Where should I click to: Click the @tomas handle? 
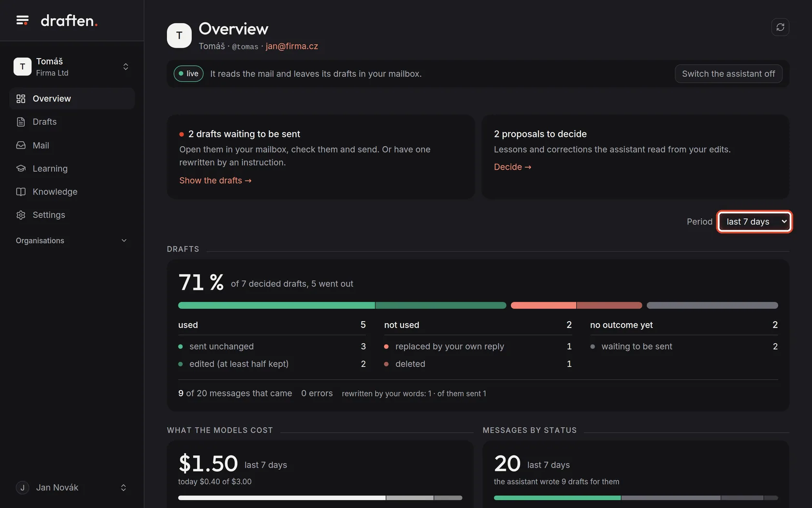245,46
